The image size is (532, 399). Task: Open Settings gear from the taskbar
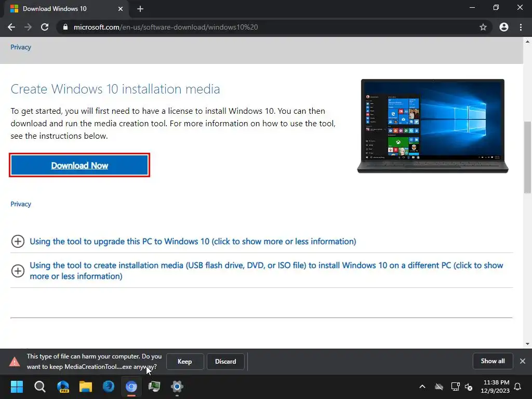[177, 387]
